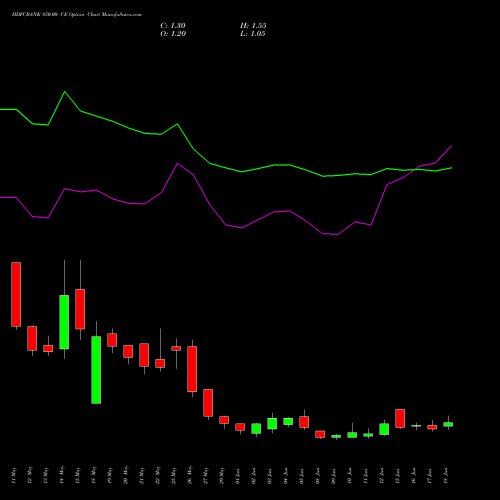Select the 11 May date label
This screenshot has width=500, height=500.
pyautogui.click(x=14, y=476)
